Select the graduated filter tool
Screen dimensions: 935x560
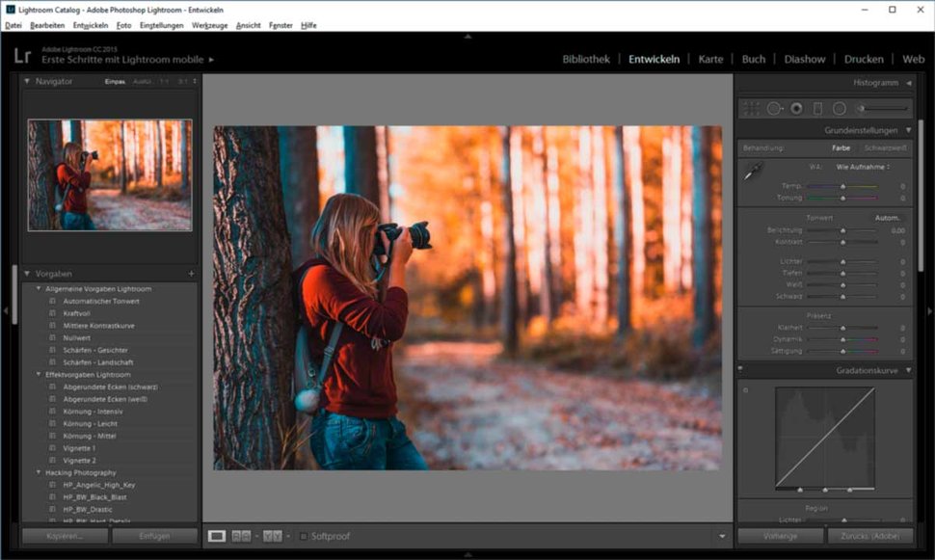[x=817, y=109]
